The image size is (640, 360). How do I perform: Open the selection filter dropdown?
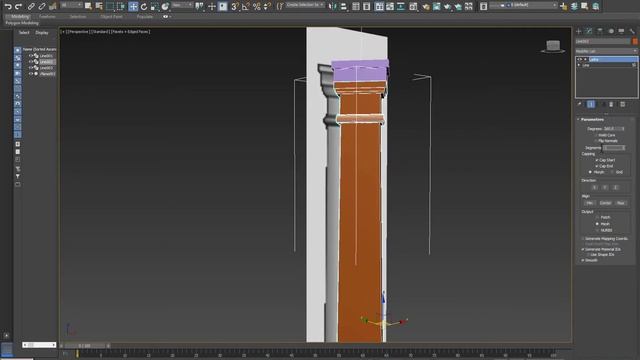[x=71, y=5]
